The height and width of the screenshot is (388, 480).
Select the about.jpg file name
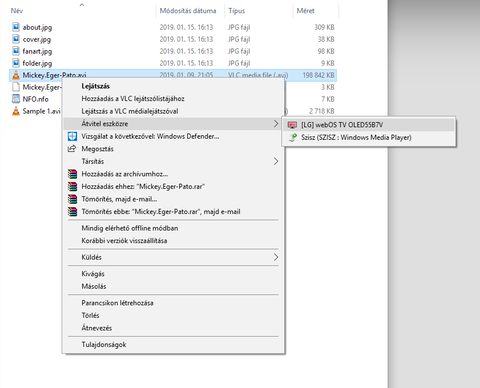[x=37, y=27]
